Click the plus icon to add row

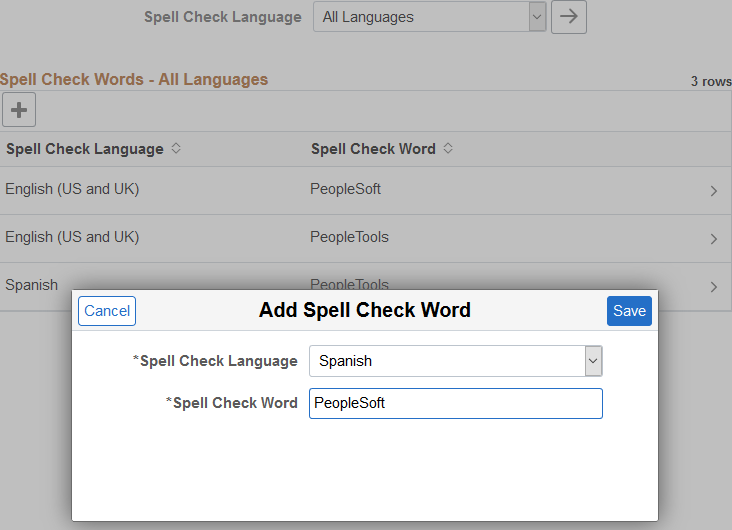(19, 110)
